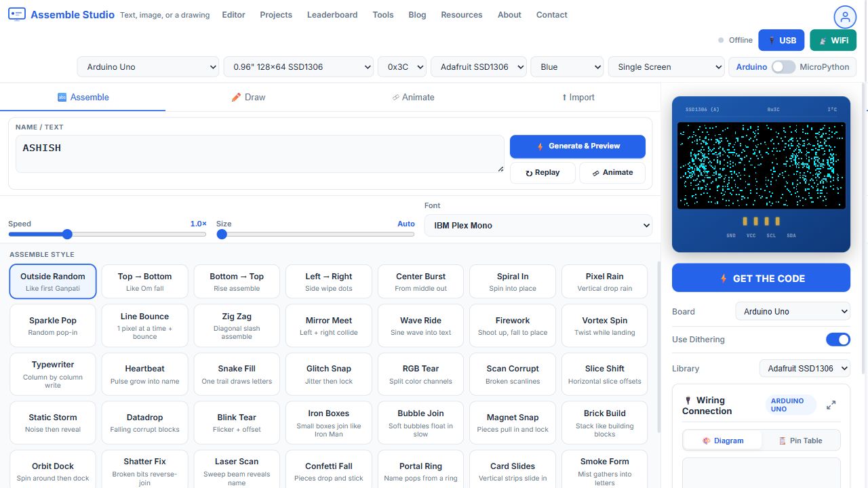This screenshot has height=488, width=868.
Task: Choose the Center Burst assemble style
Action: 421,282
